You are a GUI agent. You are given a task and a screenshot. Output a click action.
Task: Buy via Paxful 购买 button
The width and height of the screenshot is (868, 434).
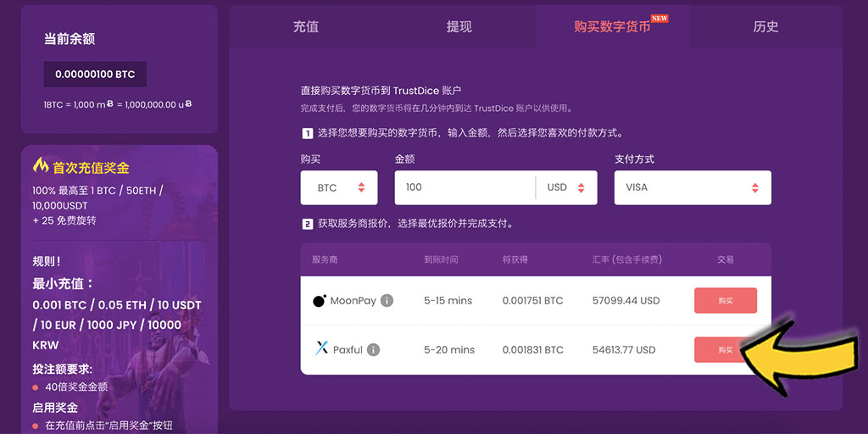pyautogui.click(x=726, y=350)
